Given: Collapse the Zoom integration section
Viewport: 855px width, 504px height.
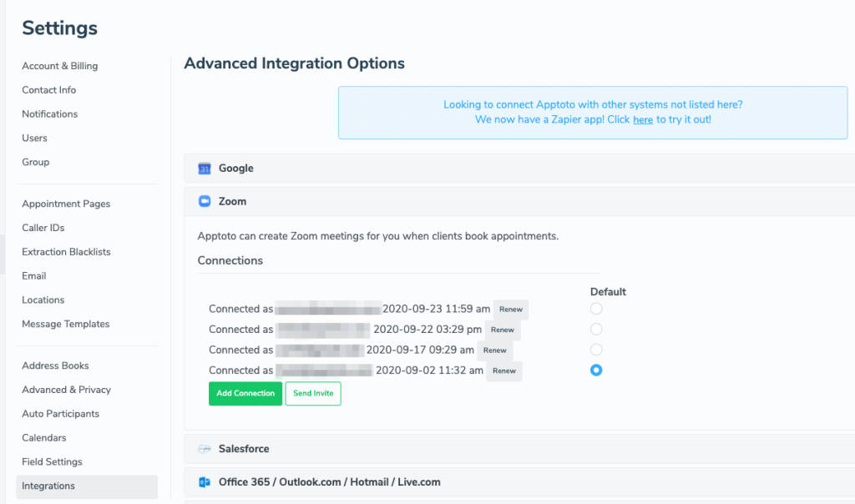Looking at the screenshot, I should 233,201.
